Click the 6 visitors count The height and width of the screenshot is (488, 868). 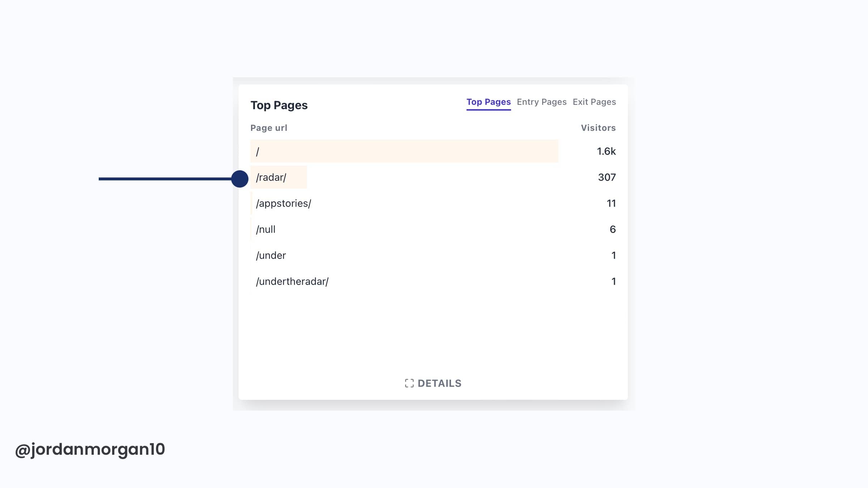click(x=612, y=230)
